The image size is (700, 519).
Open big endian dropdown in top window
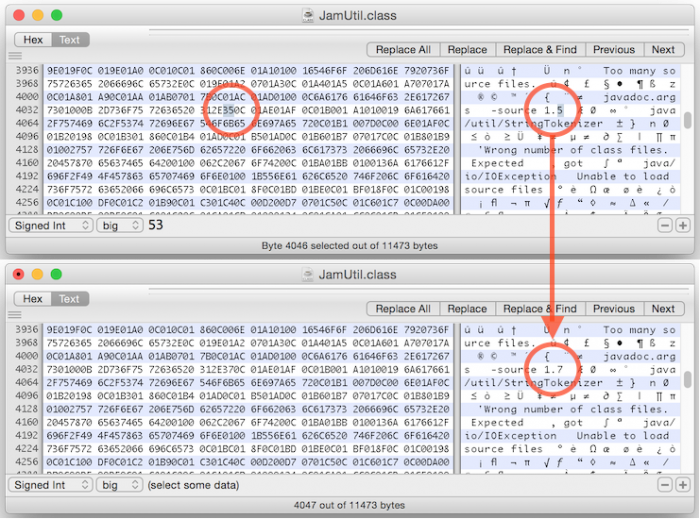tap(120, 225)
